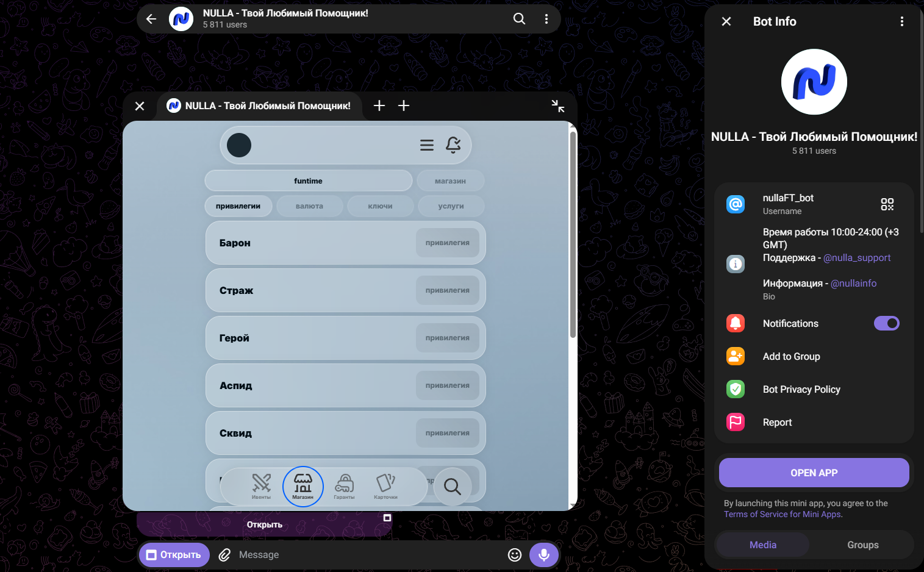Go back using the chat header arrow
The width and height of the screenshot is (924, 572).
151,19
